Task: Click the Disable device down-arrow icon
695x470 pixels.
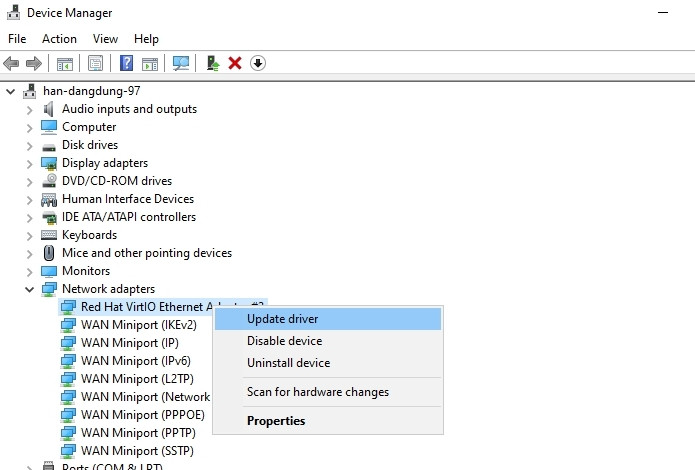Action: pyautogui.click(x=257, y=63)
